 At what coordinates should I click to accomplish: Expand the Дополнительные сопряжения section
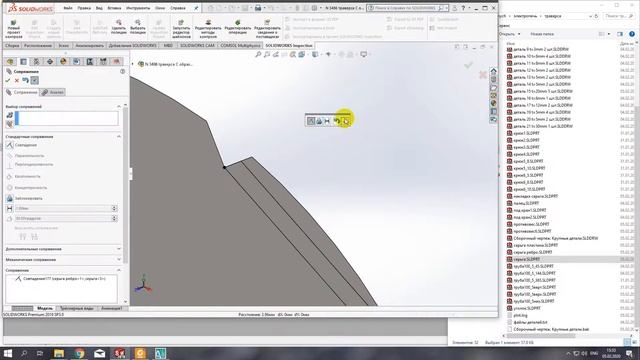119,249
